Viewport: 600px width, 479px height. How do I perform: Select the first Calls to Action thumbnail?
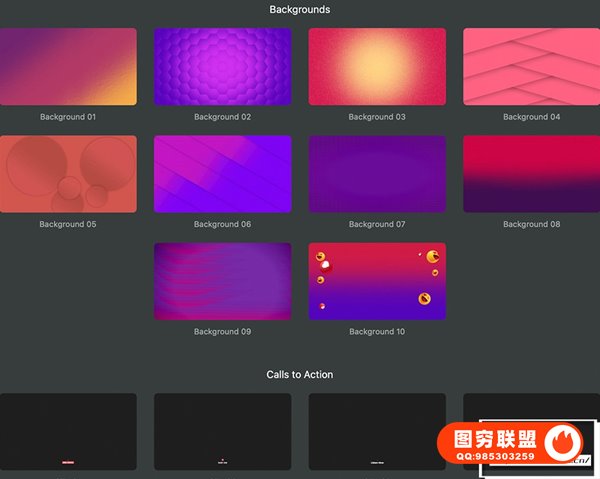pyautogui.click(x=68, y=431)
